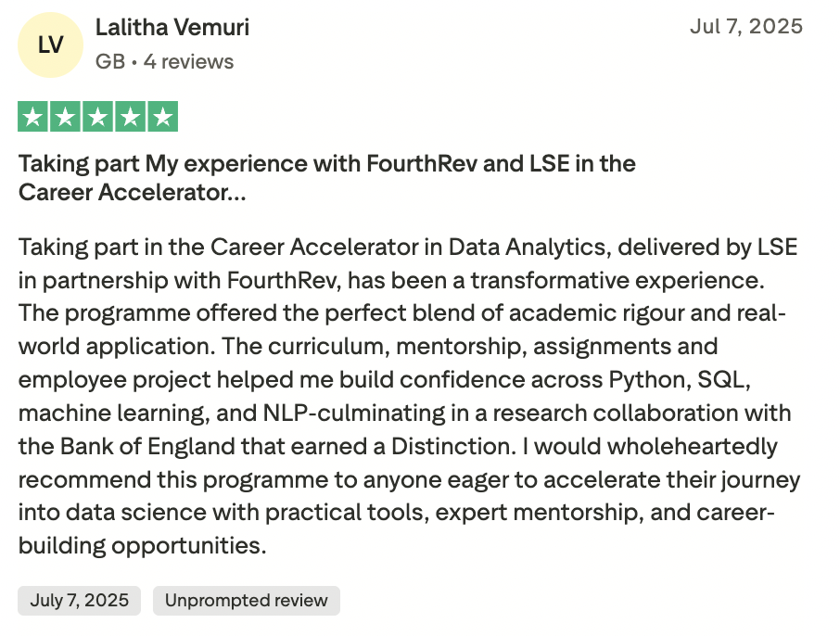Click "building opportunities." ending the review
The width and height of the screenshot is (840, 636).
coord(142,545)
